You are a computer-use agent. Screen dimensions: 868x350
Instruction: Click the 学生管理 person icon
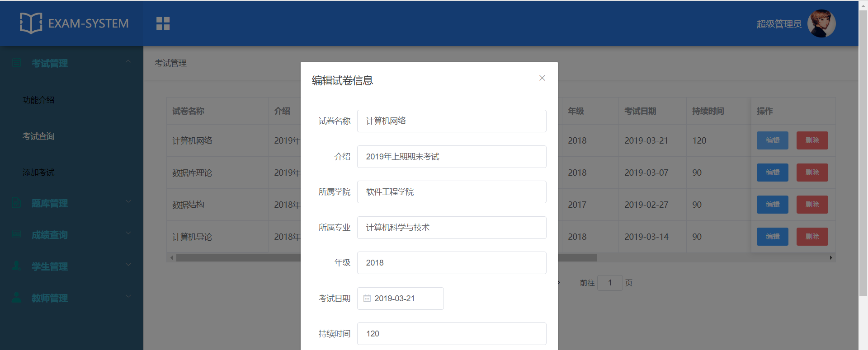pyautogui.click(x=17, y=266)
